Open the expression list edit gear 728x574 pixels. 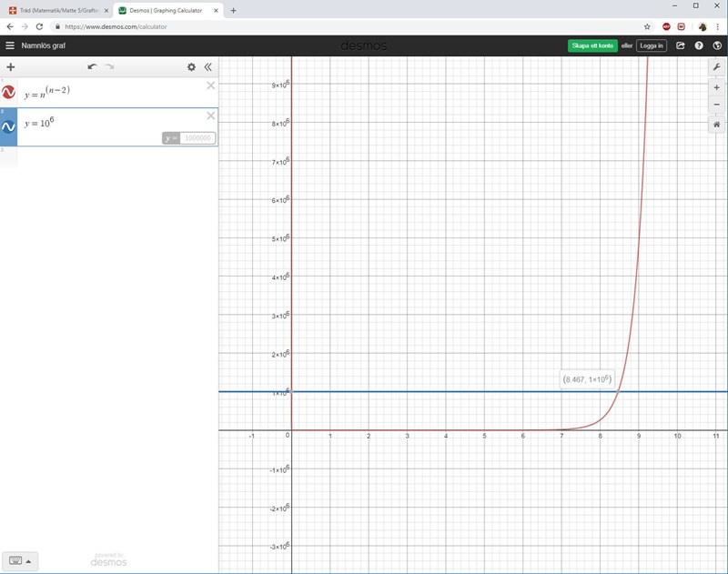coord(191,67)
